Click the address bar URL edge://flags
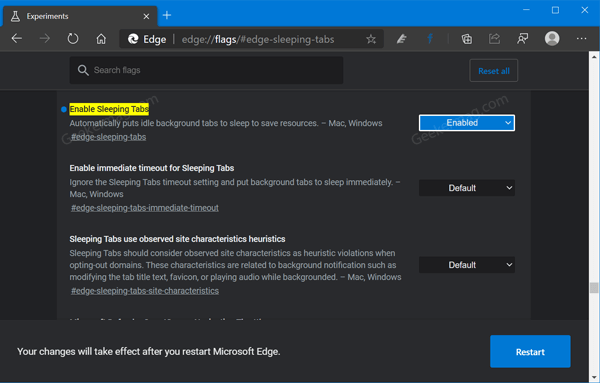The height and width of the screenshot is (383, 600). click(x=258, y=39)
